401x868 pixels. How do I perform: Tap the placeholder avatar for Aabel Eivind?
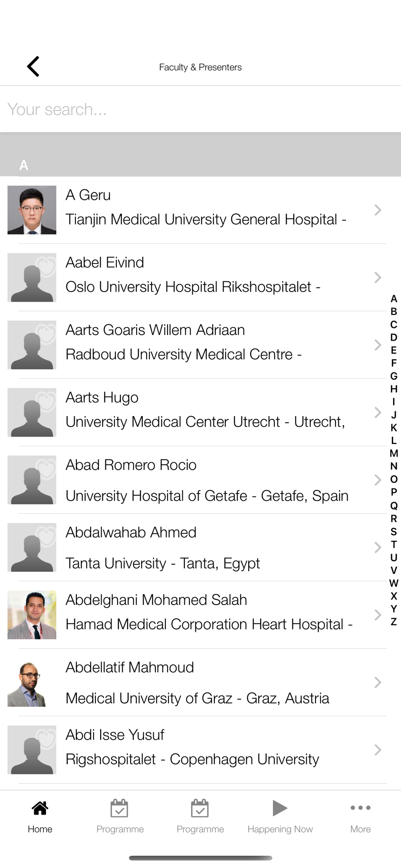click(32, 277)
